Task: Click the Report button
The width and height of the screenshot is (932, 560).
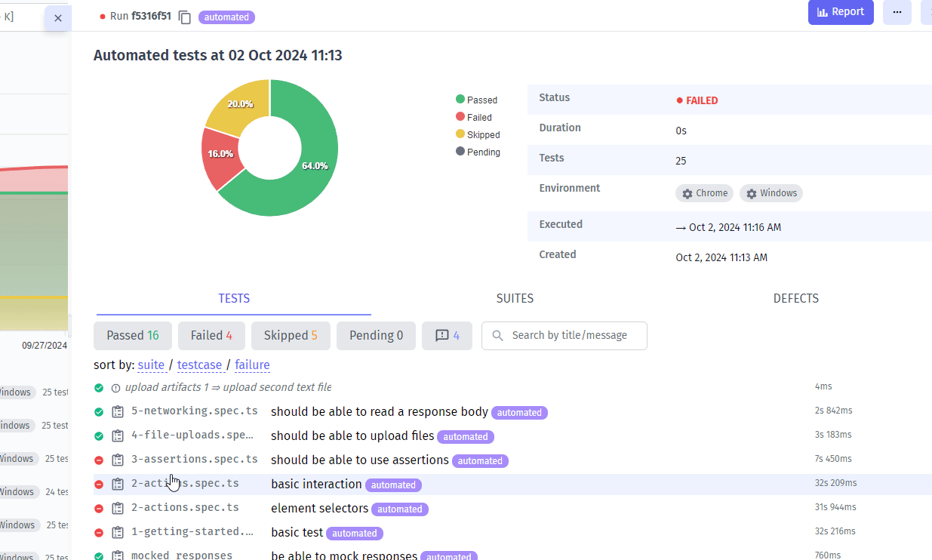Action: coord(841,12)
